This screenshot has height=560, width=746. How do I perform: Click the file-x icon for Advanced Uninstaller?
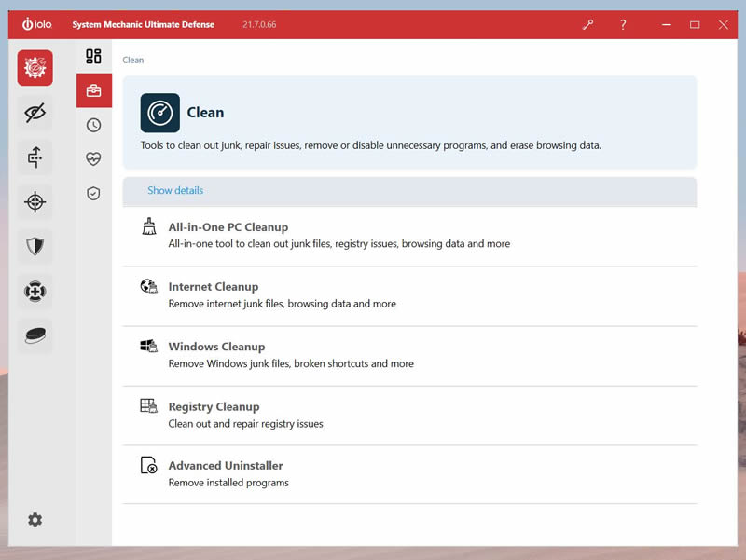(x=148, y=465)
